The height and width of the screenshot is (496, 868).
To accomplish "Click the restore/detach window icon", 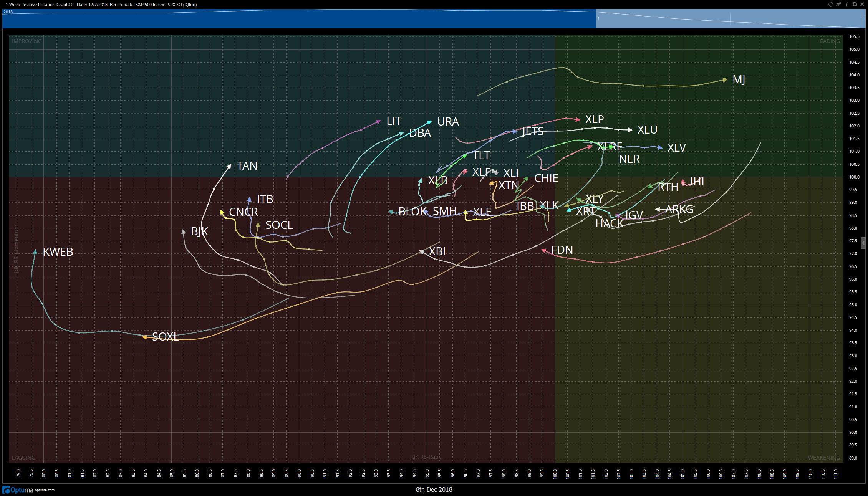I will point(855,4).
